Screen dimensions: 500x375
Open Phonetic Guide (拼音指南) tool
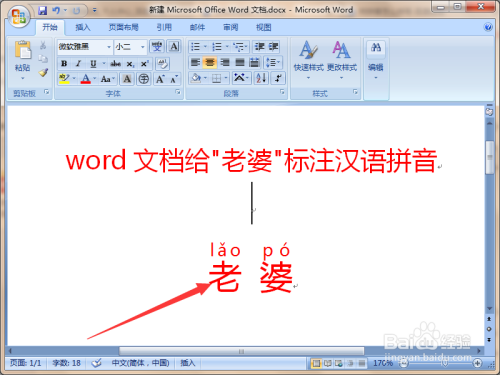pyautogui.click(x=157, y=46)
